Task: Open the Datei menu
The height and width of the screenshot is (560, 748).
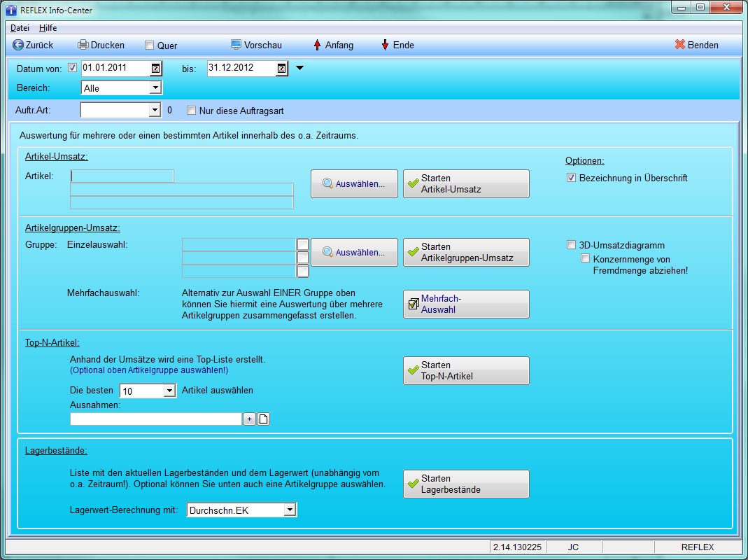Action: click(x=20, y=28)
